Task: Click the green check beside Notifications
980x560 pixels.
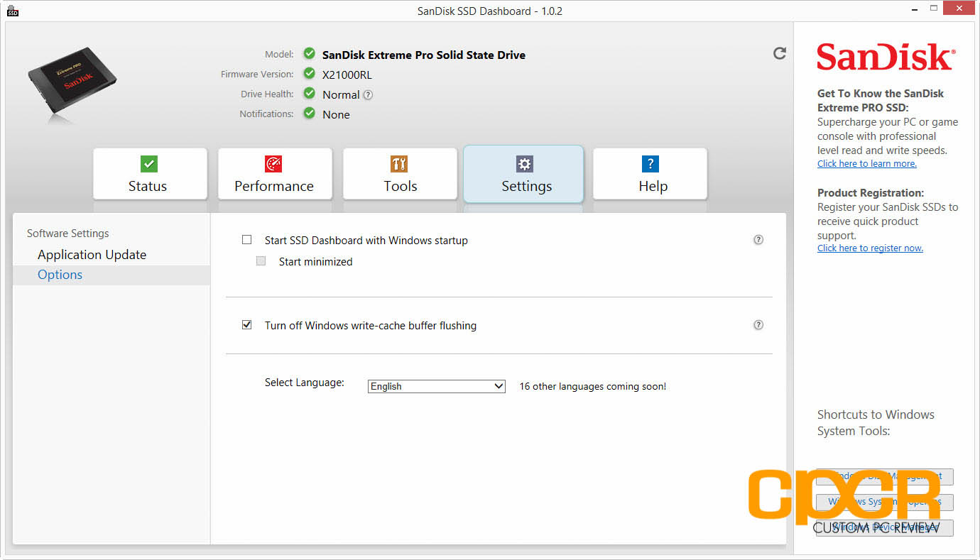Action: 309,113
